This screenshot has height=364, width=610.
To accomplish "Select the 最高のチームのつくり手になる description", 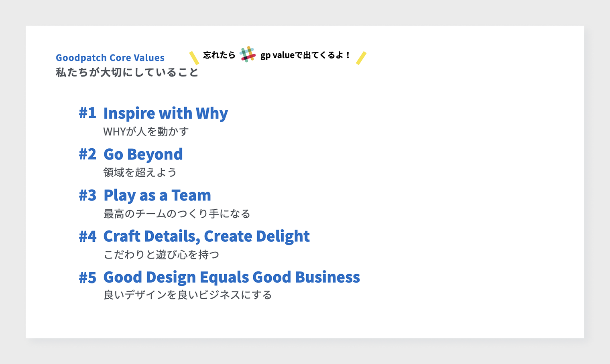I will tap(177, 214).
